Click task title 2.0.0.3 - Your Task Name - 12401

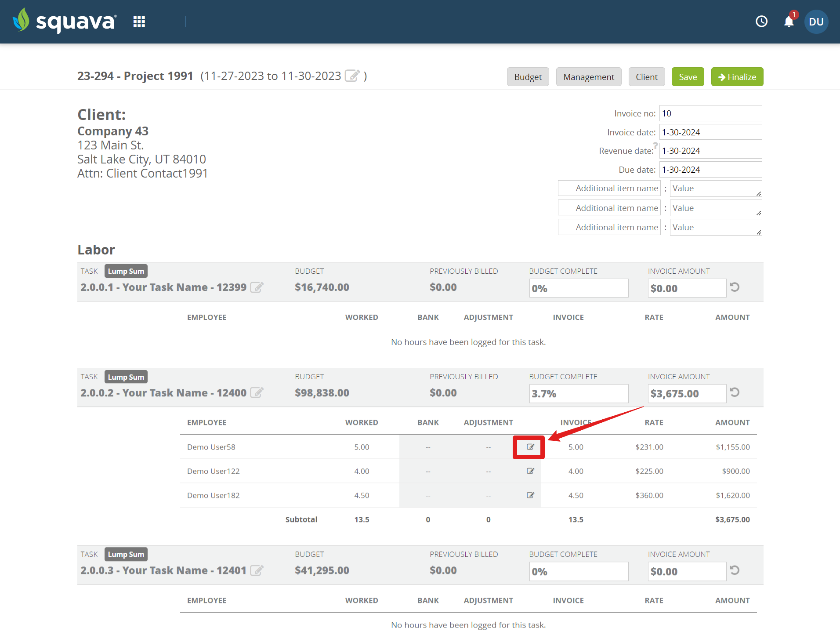(x=163, y=570)
